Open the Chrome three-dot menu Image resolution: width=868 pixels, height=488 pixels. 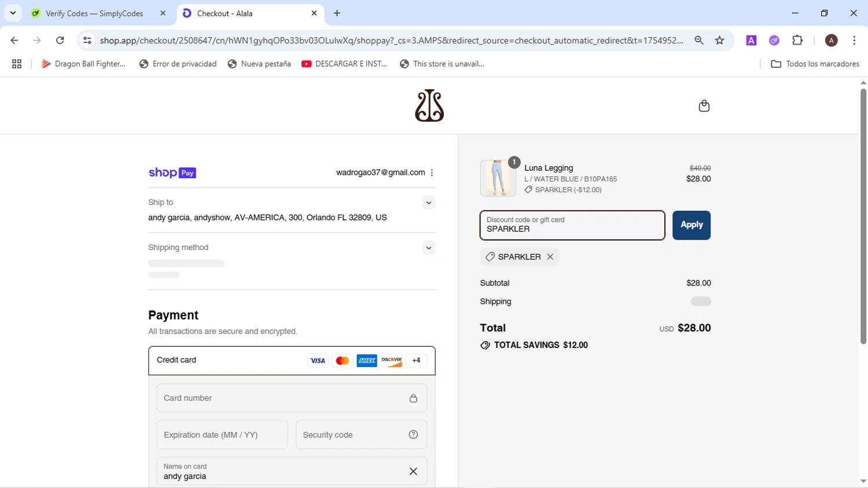[x=854, y=41]
